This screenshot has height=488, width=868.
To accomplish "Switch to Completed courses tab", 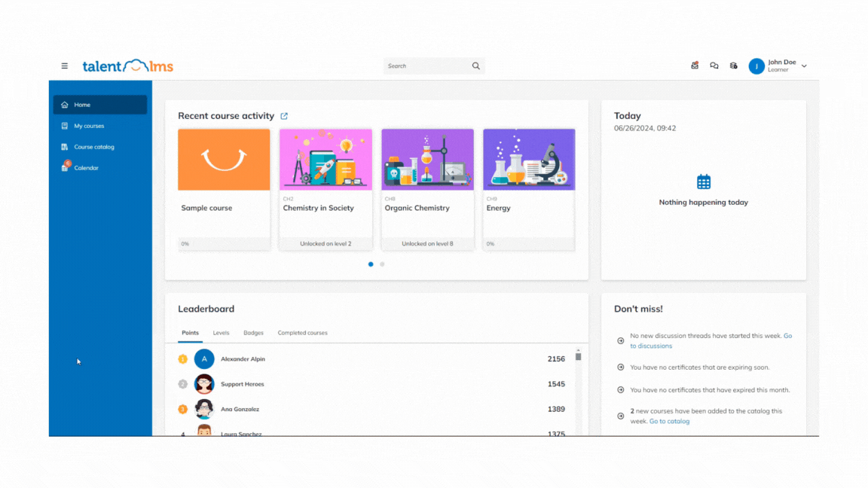I will (x=302, y=333).
